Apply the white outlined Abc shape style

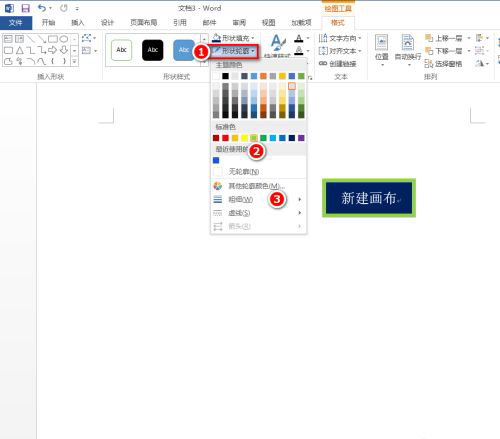pos(121,50)
